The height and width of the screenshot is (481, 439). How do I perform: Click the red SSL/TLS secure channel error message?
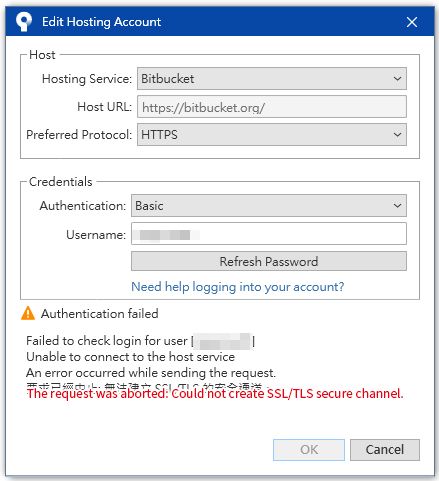[x=215, y=394]
